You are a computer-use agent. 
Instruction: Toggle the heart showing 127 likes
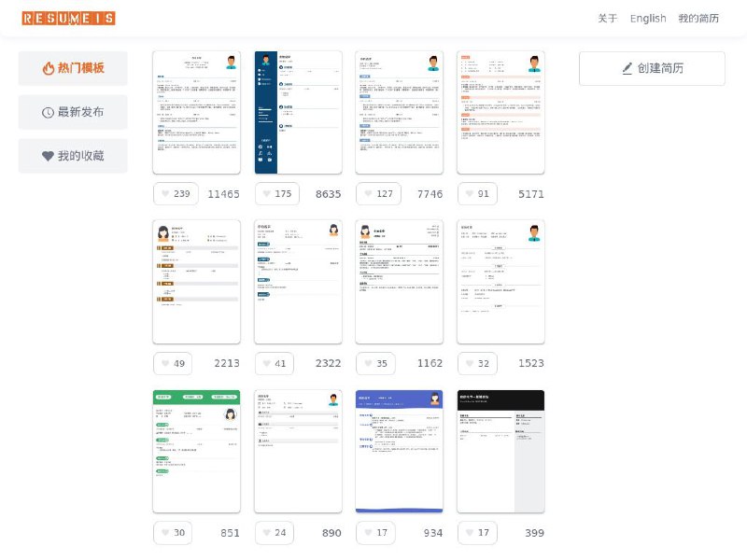point(378,194)
